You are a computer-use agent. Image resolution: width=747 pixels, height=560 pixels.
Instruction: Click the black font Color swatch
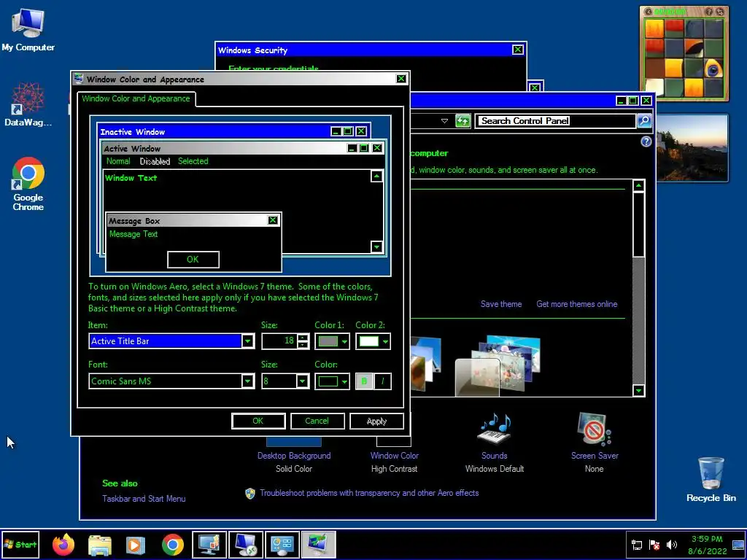coord(328,381)
